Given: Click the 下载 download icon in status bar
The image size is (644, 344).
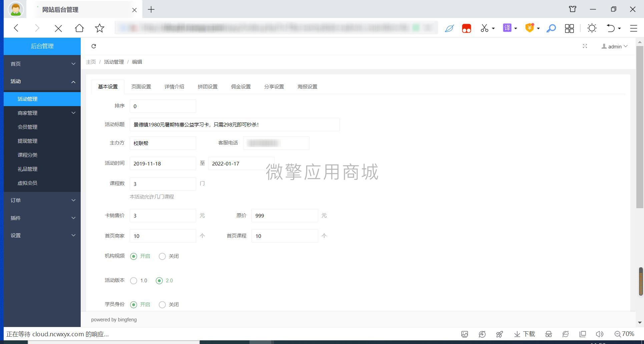Looking at the screenshot, I should point(524,334).
